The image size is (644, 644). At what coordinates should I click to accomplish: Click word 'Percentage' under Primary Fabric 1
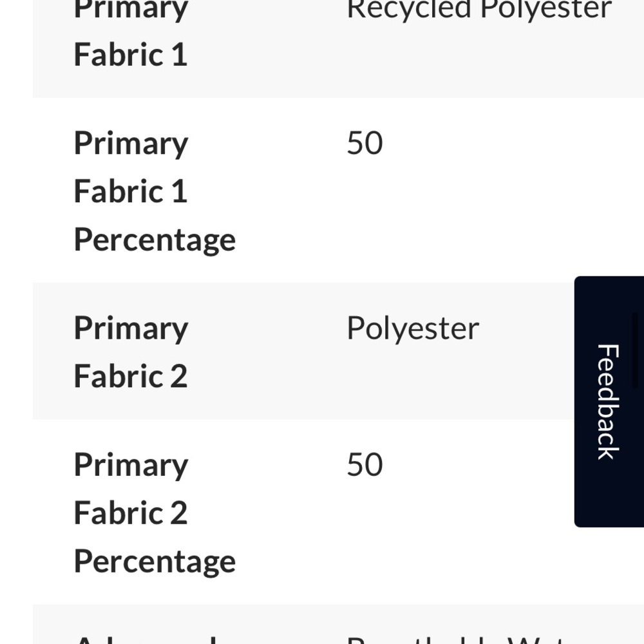pyautogui.click(x=155, y=240)
